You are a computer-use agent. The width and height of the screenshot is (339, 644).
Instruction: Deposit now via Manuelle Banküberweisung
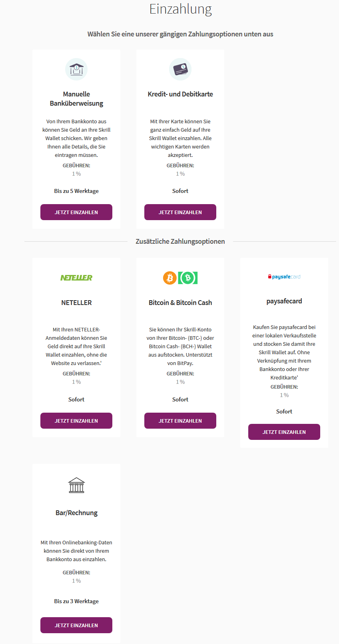[76, 212]
